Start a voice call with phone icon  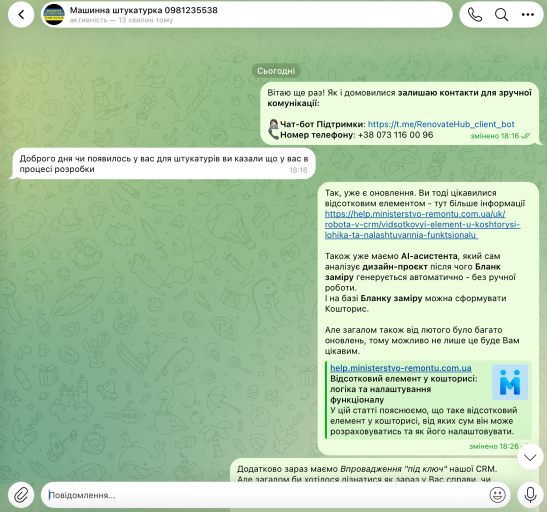click(x=475, y=15)
